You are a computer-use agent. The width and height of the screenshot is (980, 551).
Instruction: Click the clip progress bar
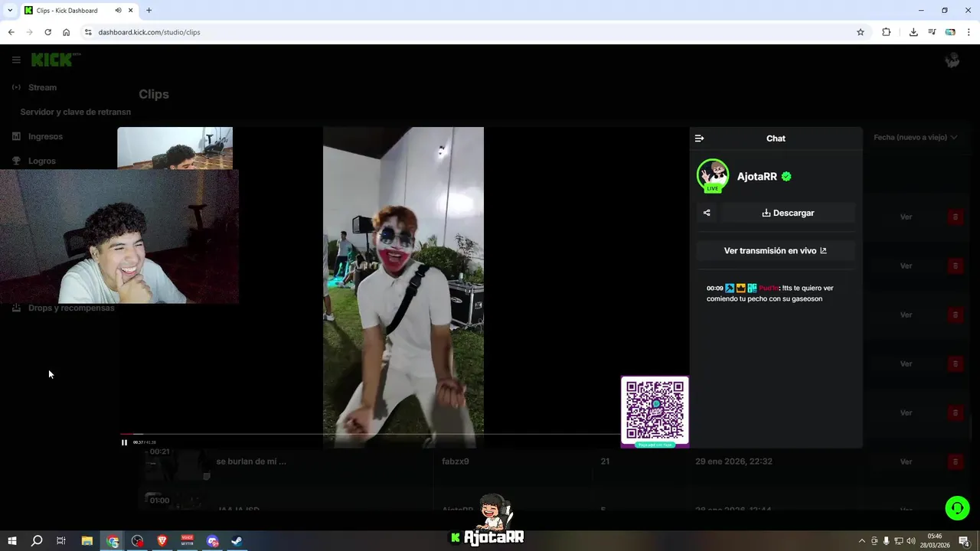pyautogui.click(x=370, y=434)
